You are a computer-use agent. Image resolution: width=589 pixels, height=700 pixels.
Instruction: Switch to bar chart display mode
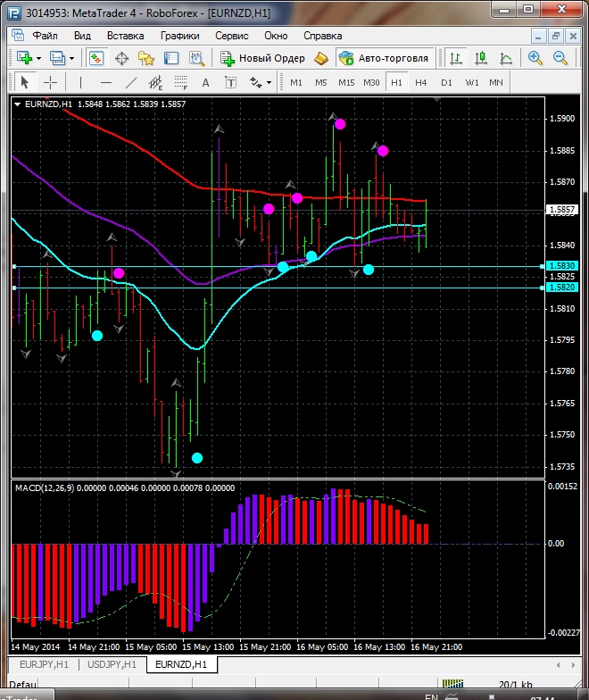[x=456, y=58]
